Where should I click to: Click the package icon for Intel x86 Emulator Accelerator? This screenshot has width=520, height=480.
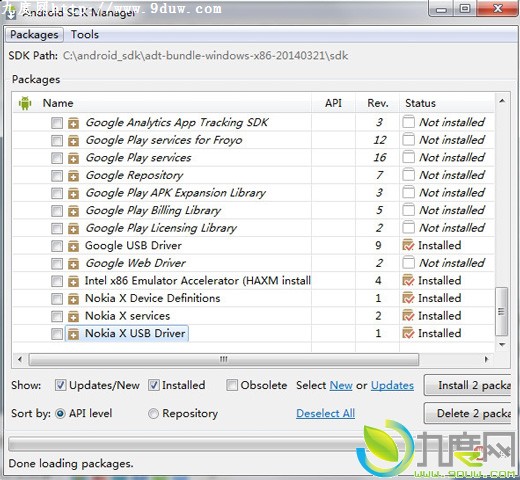point(73,281)
